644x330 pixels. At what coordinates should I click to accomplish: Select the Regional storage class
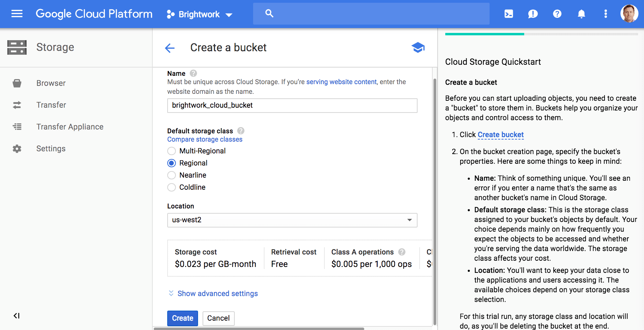(x=171, y=163)
